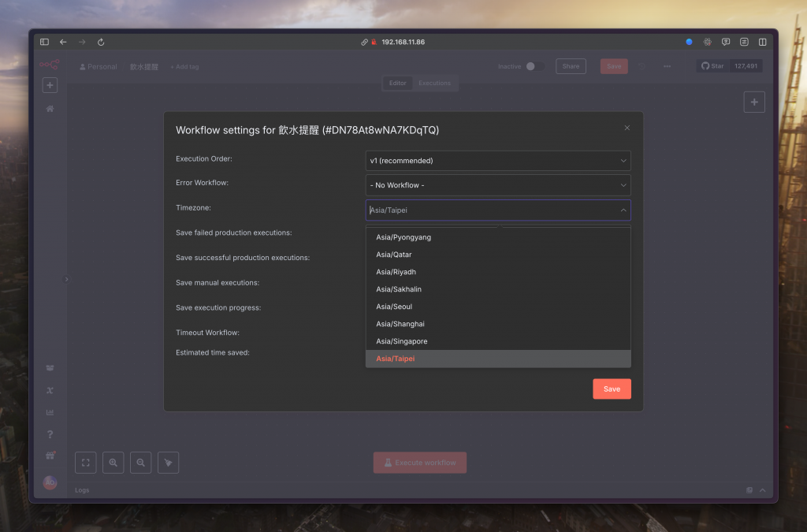This screenshot has width=807, height=532.
Task: Click the Execute workflow button
Action: (x=420, y=463)
